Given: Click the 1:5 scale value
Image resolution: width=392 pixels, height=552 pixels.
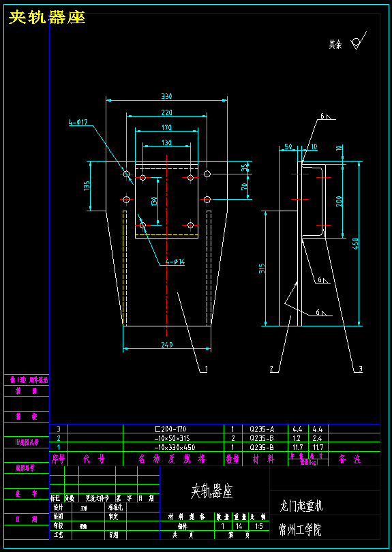Looking at the screenshot, I should pyautogui.click(x=260, y=526).
